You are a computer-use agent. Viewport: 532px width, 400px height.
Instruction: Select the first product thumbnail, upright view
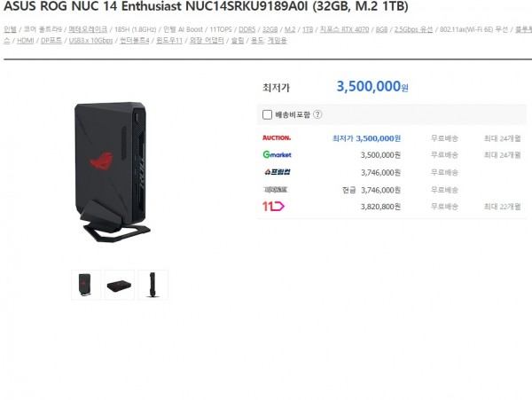tap(86, 285)
